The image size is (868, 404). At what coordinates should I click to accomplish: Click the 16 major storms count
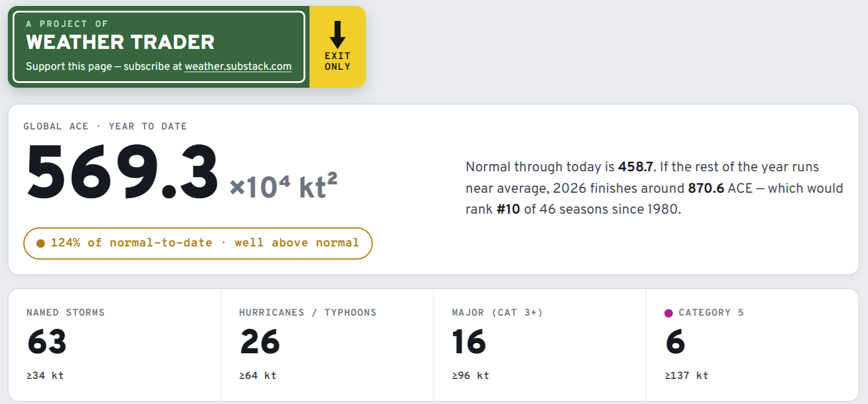469,343
